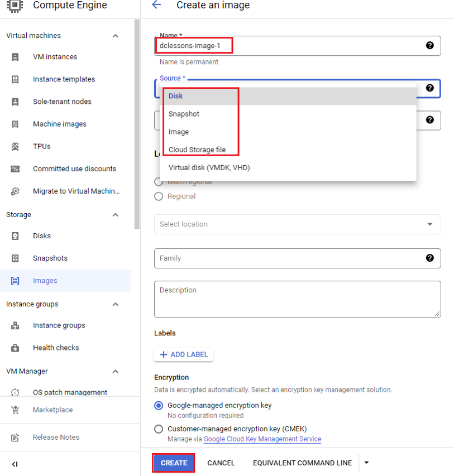Image resolution: width=454 pixels, height=476 pixels.
Task: Click the Committed use discounts percent icon
Action: [15, 169]
